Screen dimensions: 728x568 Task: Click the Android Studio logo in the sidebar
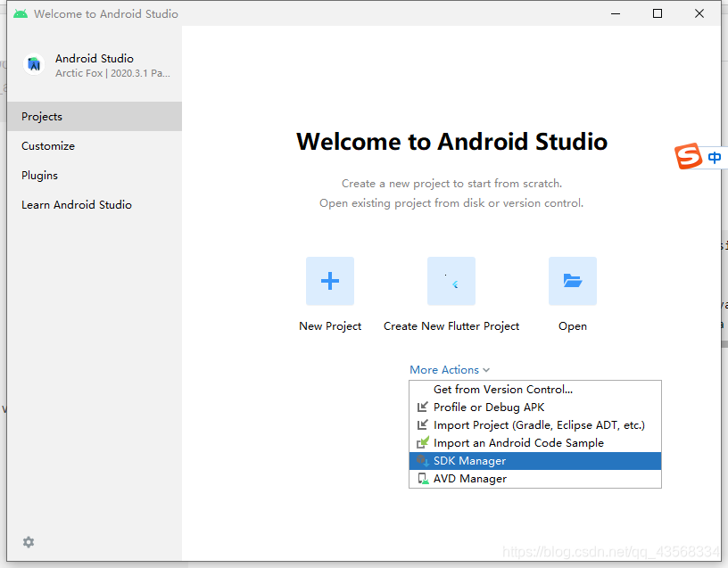(34, 64)
